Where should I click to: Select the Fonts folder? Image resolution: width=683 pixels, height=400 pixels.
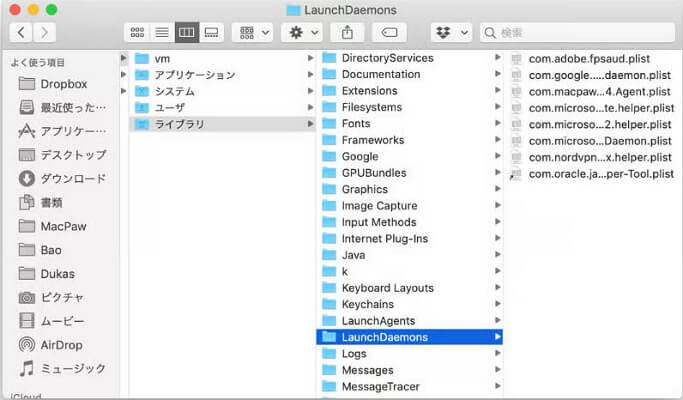click(x=409, y=124)
